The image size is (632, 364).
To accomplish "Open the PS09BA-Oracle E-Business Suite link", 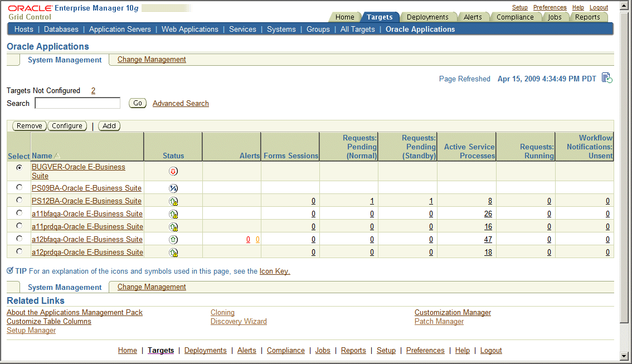I will pos(86,188).
